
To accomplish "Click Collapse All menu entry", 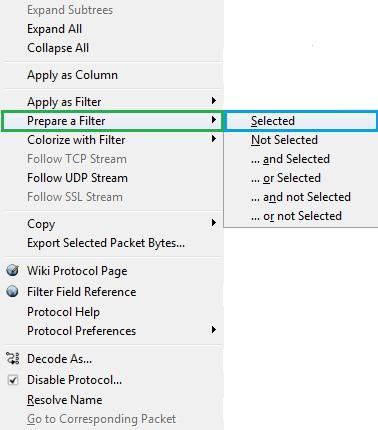I will tap(58, 48).
